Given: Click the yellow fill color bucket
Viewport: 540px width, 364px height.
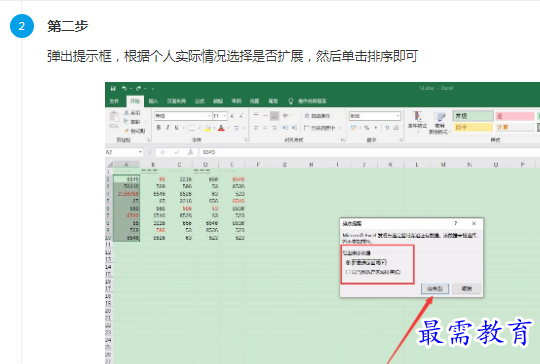Looking at the screenshot, I should tap(208, 128).
